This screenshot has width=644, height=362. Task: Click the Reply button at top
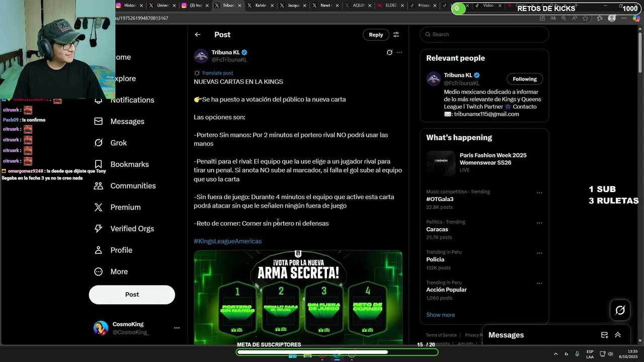376,35
